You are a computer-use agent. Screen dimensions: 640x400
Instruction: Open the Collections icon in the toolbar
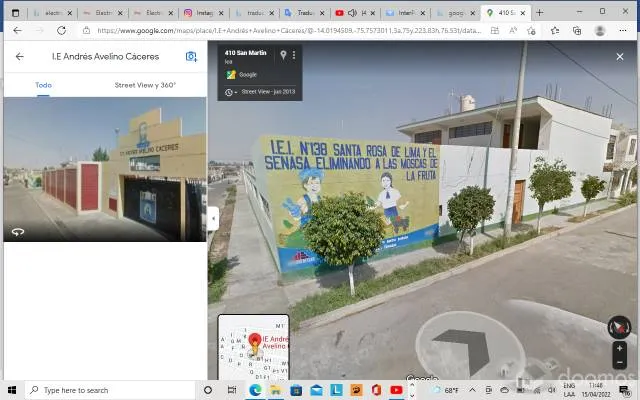[x=577, y=31]
